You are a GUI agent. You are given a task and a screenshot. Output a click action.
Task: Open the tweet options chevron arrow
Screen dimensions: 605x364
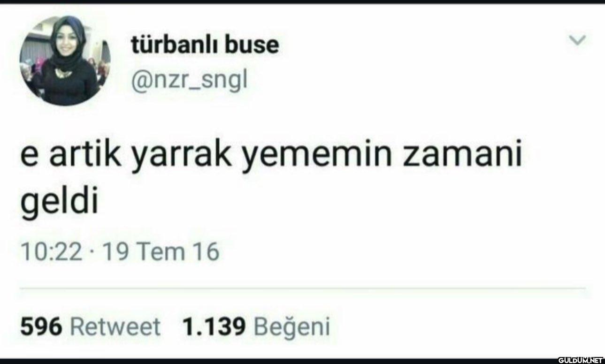(x=577, y=42)
